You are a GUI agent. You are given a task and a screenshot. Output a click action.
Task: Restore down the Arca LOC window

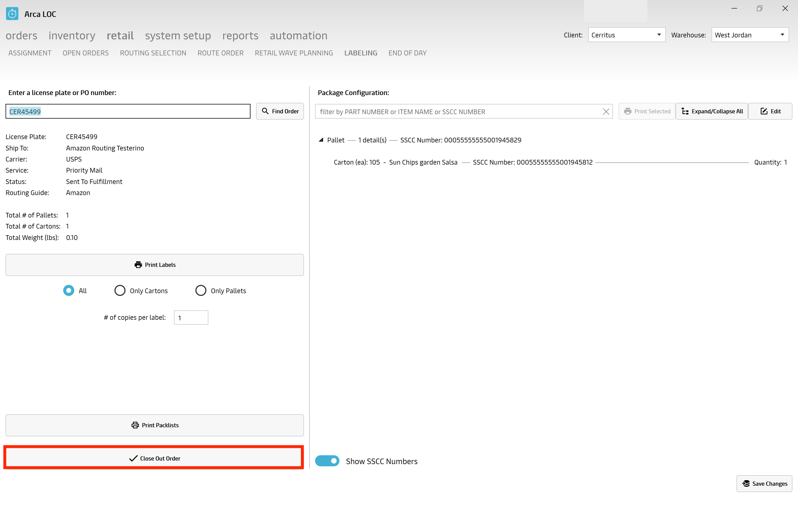point(760,9)
